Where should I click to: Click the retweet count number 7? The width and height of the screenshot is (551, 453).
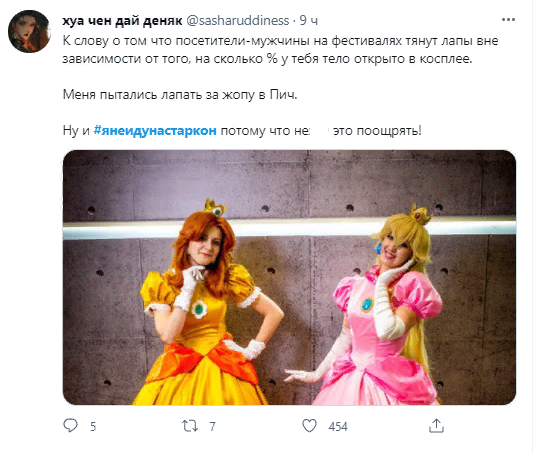click(x=212, y=427)
